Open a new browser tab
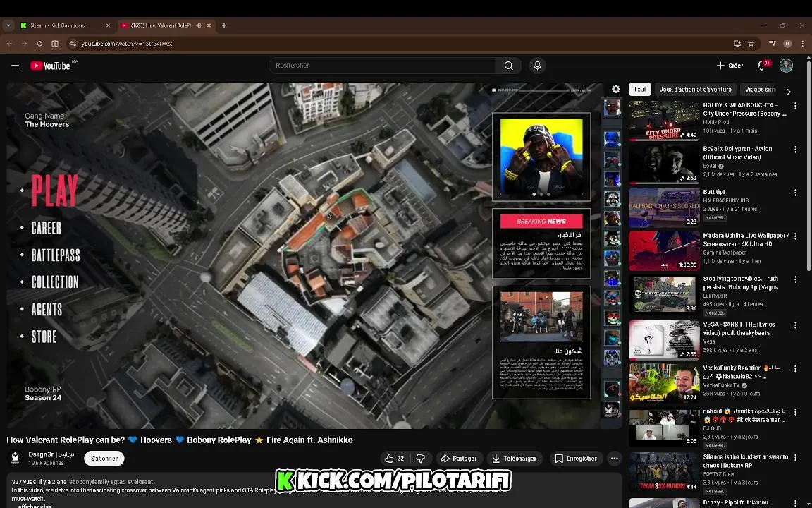The width and height of the screenshot is (812, 508). tap(223, 25)
